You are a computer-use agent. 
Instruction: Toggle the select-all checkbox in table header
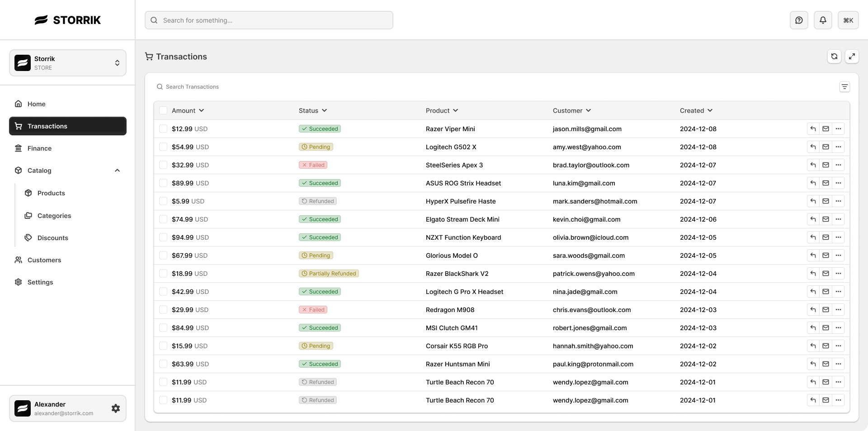[x=163, y=111]
